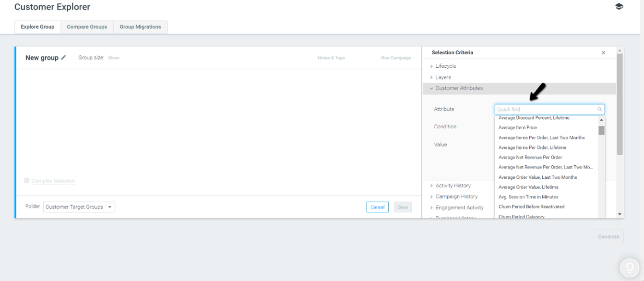Click the Save button
Screen dimensions: 644x281
(403, 207)
